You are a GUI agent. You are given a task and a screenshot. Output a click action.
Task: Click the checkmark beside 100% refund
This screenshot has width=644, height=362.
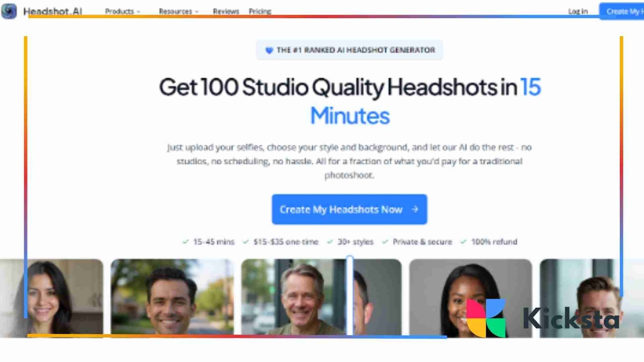pos(463,242)
